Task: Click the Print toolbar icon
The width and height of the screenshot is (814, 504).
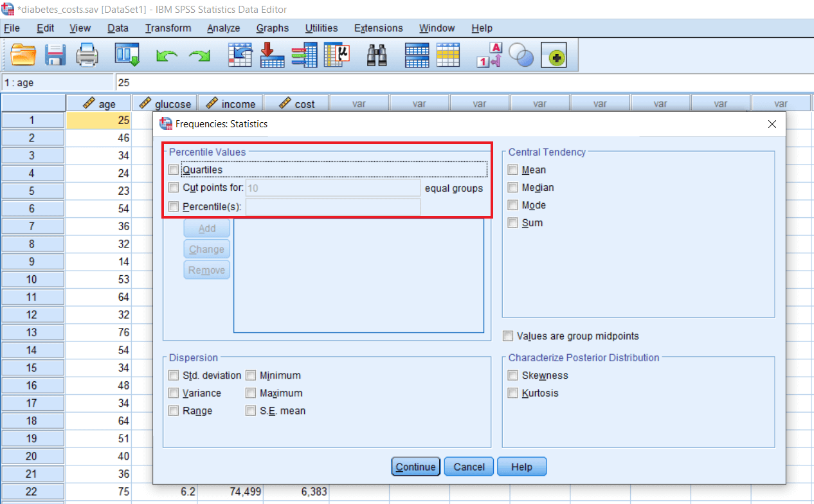Action: (x=87, y=55)
